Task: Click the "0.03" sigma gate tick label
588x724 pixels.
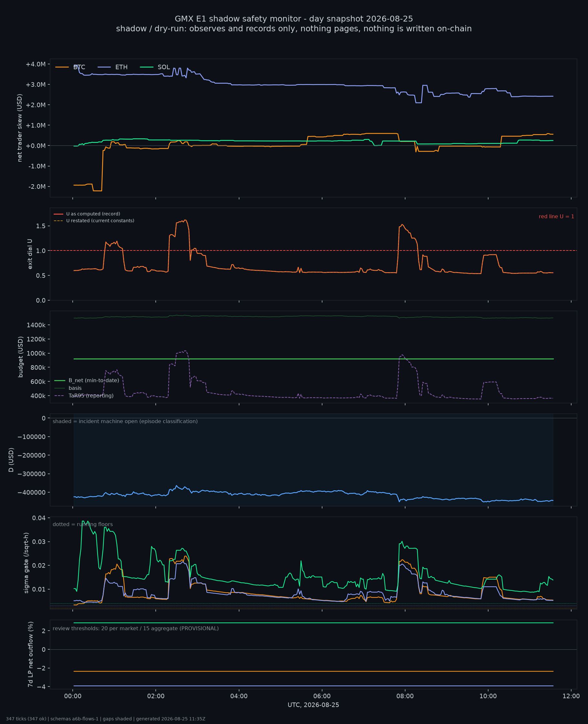Action: 39,542
